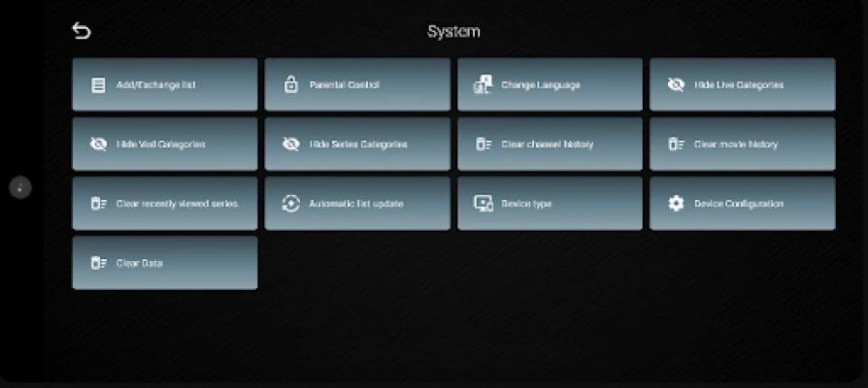Click the Device type monitor icon

[x=483, y=204]
